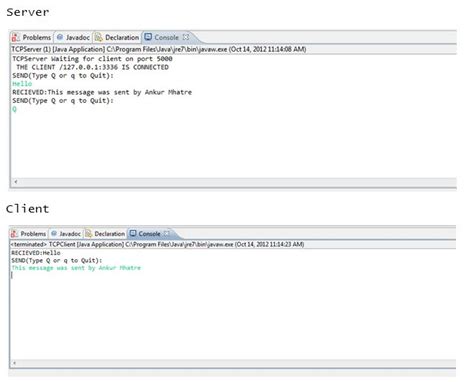Click Declaration icon in Server panel
Screen dimensions: 474x382
tap(98, 38)
